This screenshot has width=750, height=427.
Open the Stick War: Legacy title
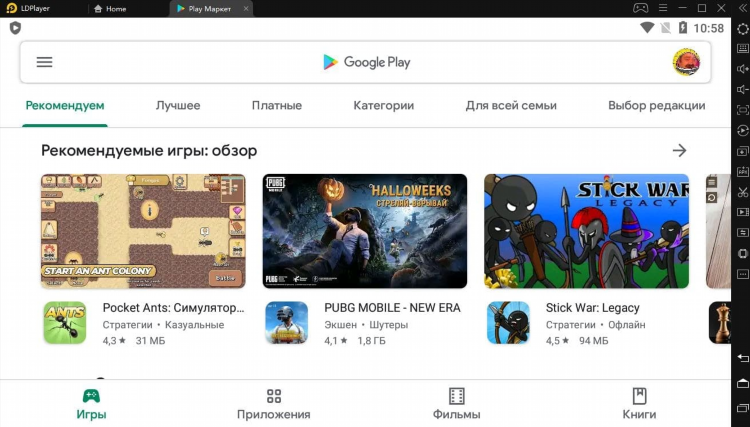pos(593,308)
